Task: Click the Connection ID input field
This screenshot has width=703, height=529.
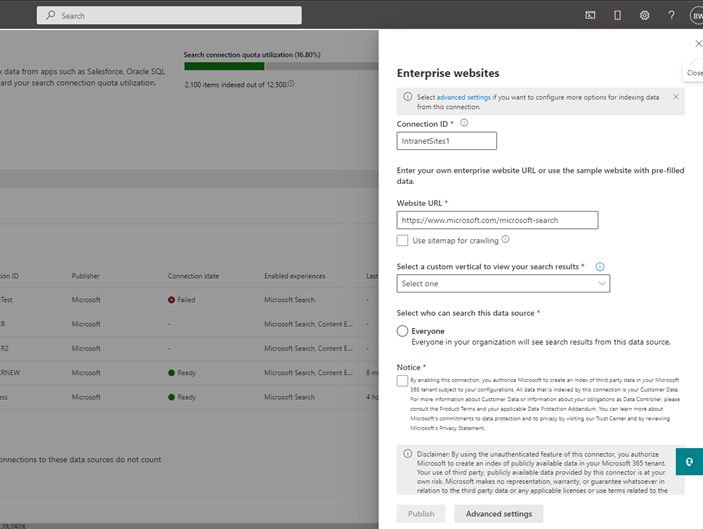Action: coord(447,141)
